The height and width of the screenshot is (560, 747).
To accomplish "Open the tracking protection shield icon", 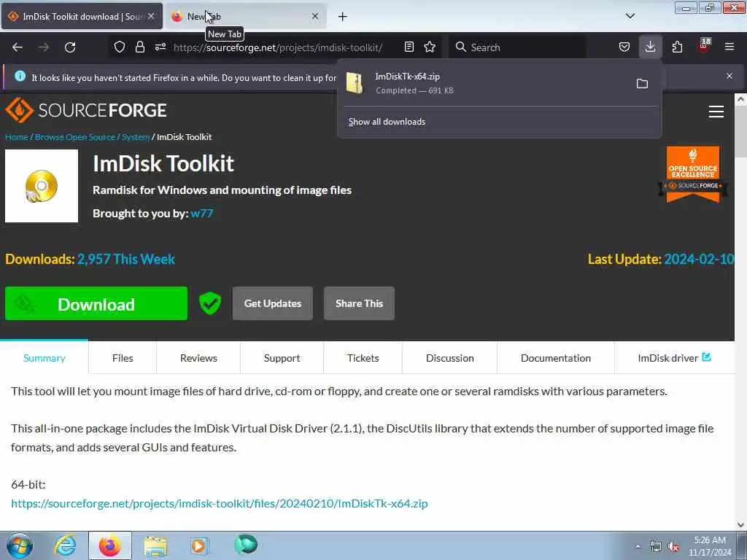I will point(120,47).
